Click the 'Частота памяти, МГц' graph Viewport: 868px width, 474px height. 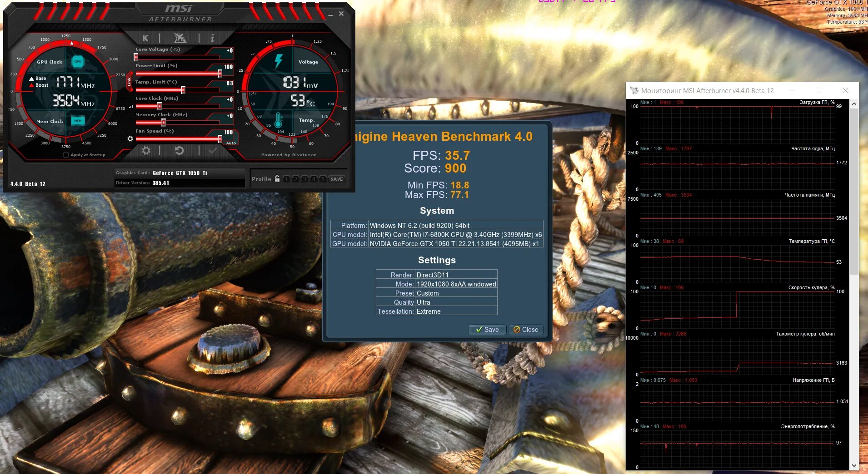(x=737, y=217)
